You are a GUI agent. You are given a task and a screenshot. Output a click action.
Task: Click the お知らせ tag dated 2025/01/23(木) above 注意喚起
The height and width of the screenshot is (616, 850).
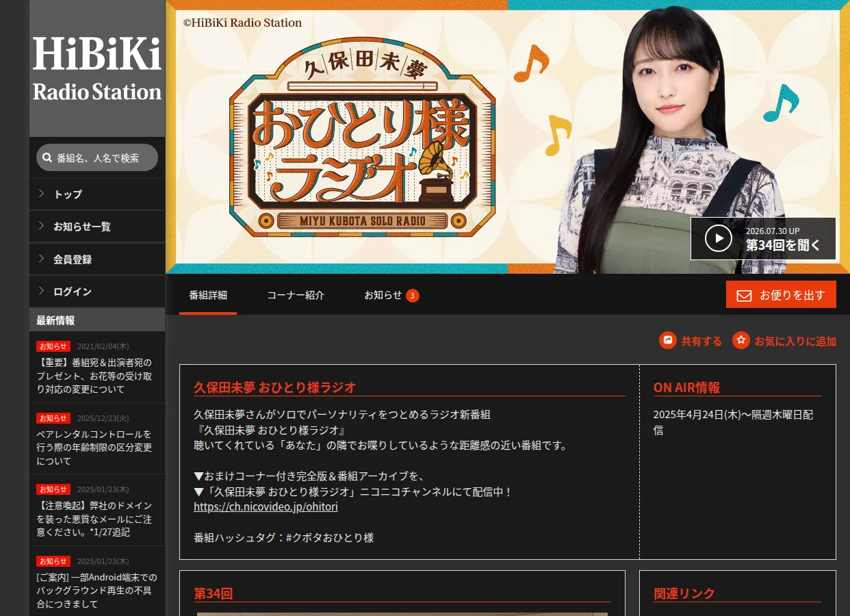53,489
